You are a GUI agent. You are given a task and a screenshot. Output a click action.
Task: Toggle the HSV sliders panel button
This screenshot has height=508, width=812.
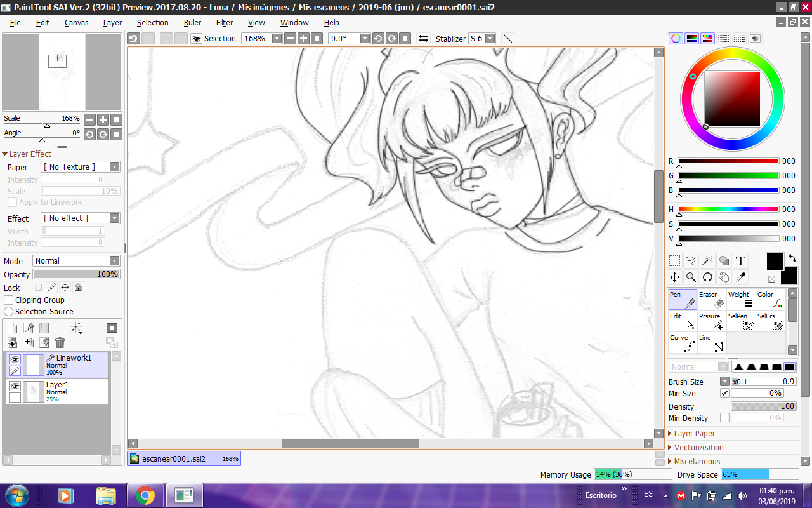click(708, 39)
